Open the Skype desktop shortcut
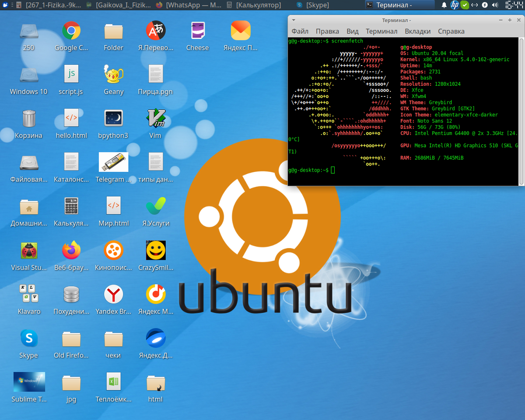525x420 pixels. (29, 338)
